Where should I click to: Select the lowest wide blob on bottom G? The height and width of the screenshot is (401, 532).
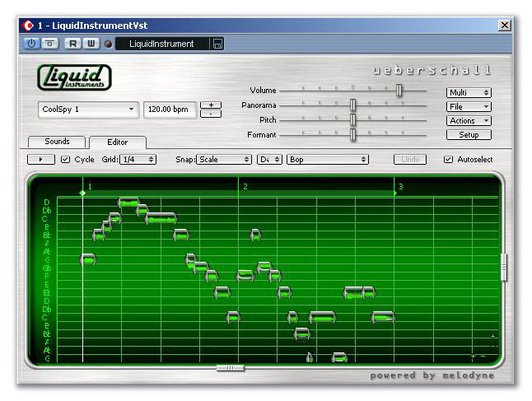339,357
